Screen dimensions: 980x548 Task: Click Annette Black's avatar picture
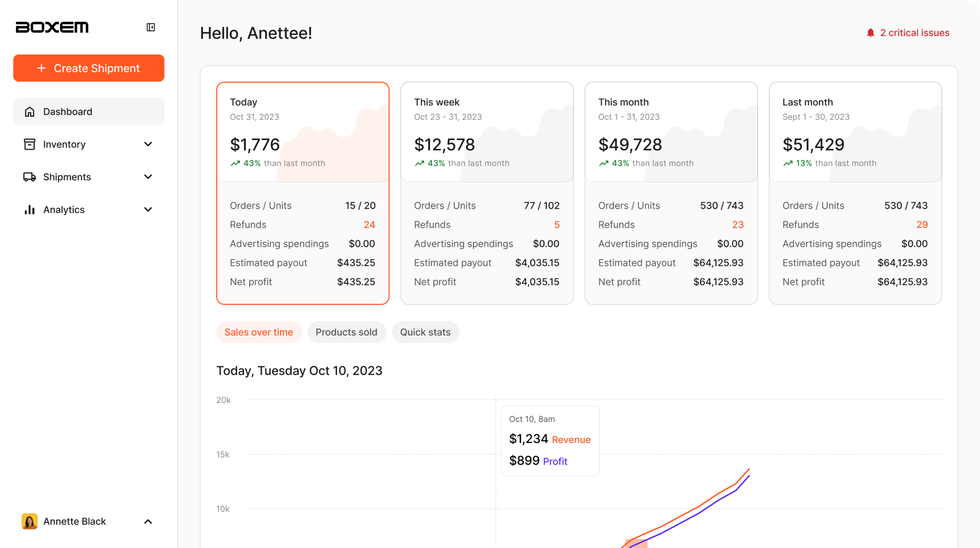[x=30, y=521]
